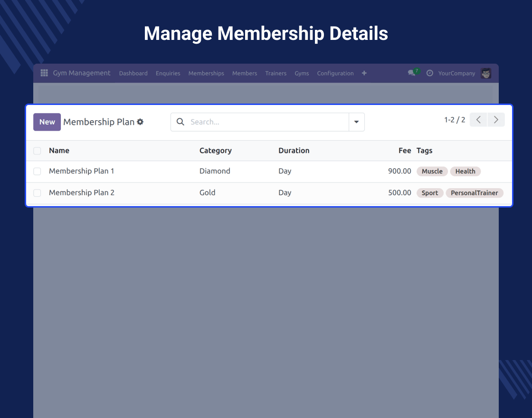Viewport: 532px width, 418px height.
Task: Go to next page arrow
Action: coord(496,120)
